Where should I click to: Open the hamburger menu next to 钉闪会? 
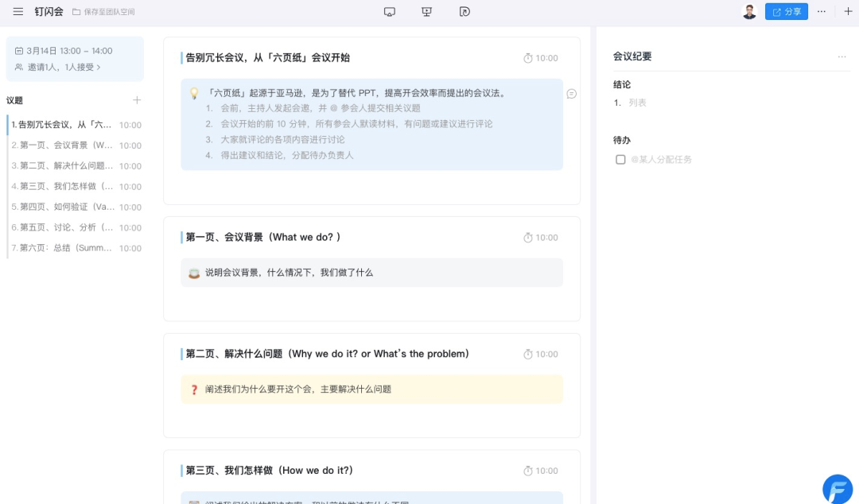18,11
